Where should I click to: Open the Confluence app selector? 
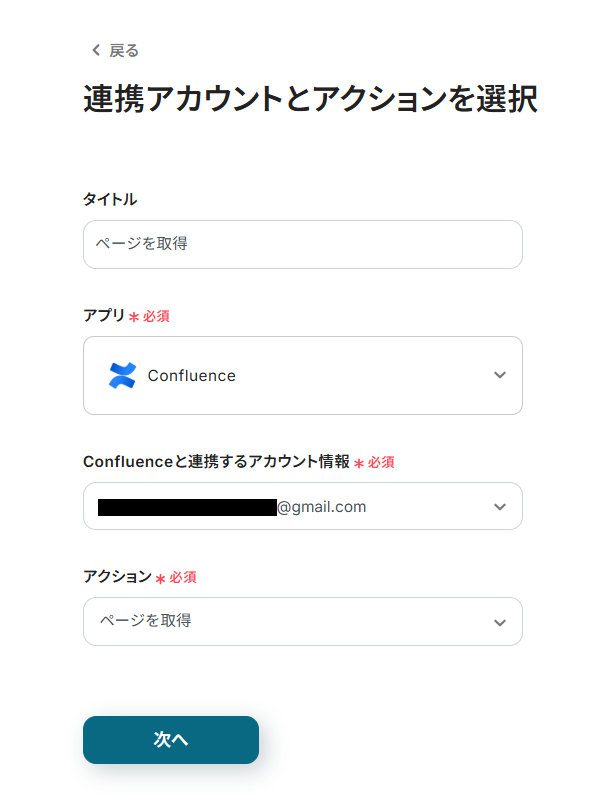pyautogui.click(x=302, y=375)
